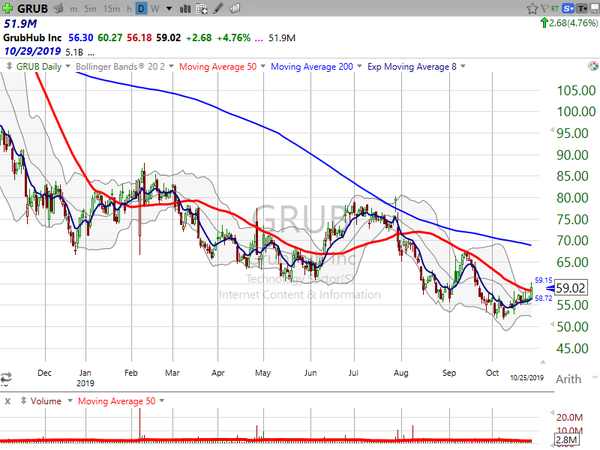Screen dimensions: 600x450
Task: Click the green plus add-symbol icon
Action: coord(7,8)
